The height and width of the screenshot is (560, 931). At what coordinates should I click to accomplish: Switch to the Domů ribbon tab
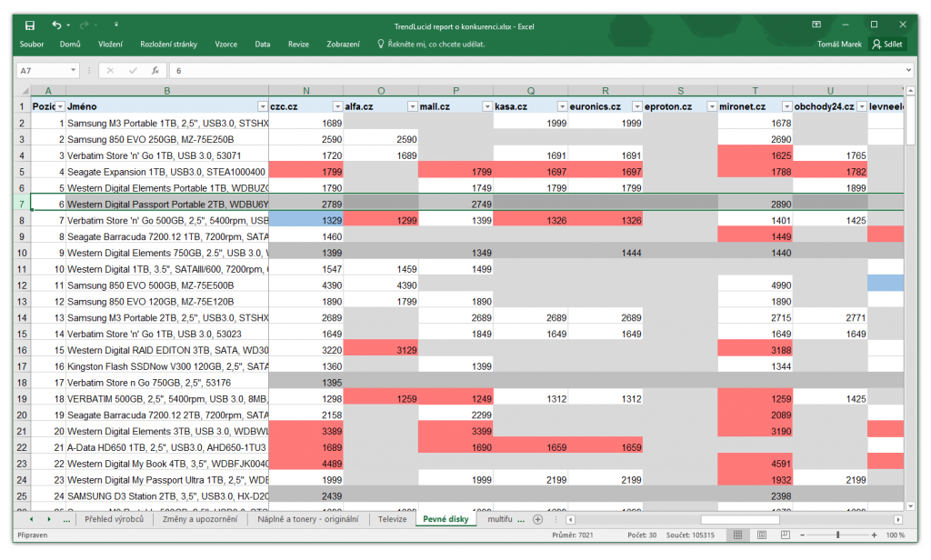(x=70, y=44)
